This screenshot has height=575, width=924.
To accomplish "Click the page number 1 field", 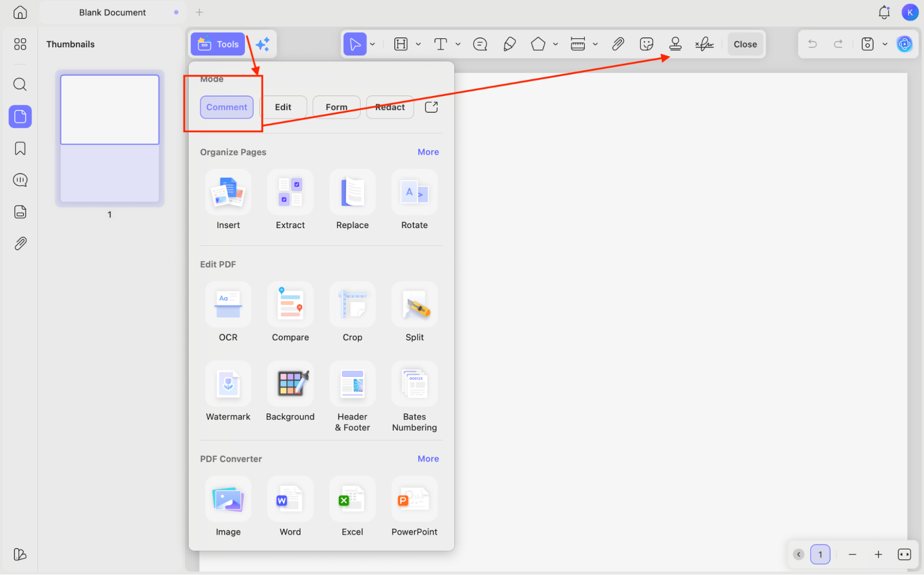I will point(820,554).
